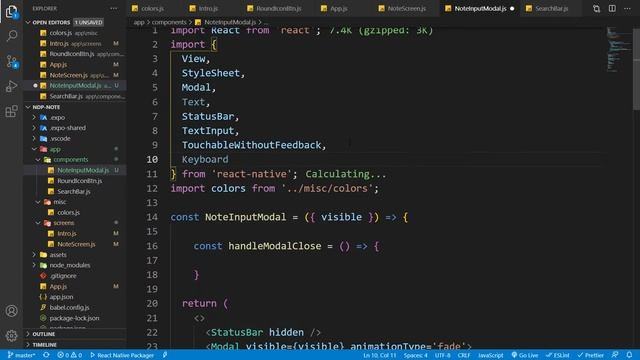The height and width of the screenshot is (360, 640).
Task: Open Intro.js under screens folder
Action: pos(67,233)
